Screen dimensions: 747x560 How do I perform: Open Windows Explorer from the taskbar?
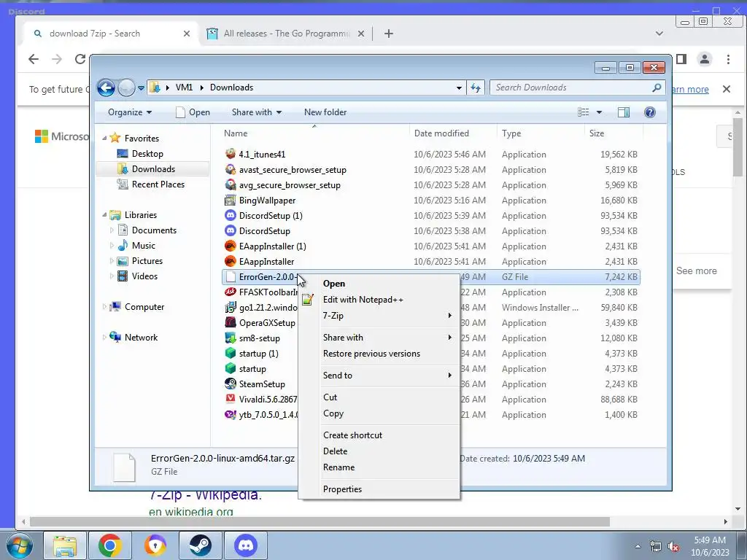pos(65,545)
